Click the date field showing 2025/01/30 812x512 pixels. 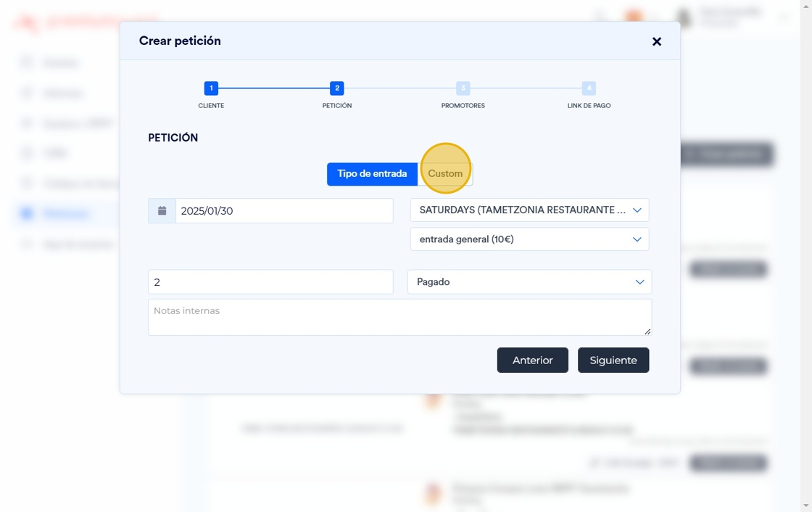coord(284,211)
